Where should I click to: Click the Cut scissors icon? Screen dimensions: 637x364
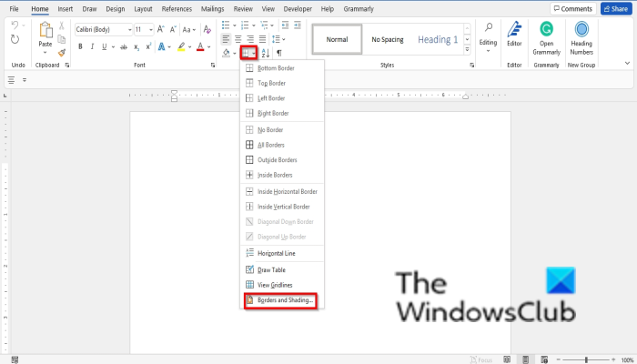point(61,25)
